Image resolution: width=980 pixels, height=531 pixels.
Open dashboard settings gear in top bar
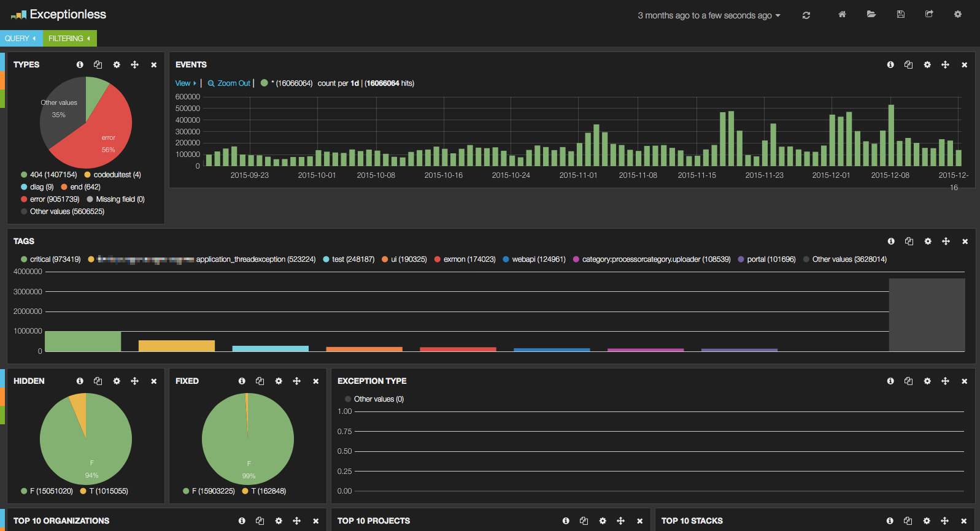click(x=957, y=14)
